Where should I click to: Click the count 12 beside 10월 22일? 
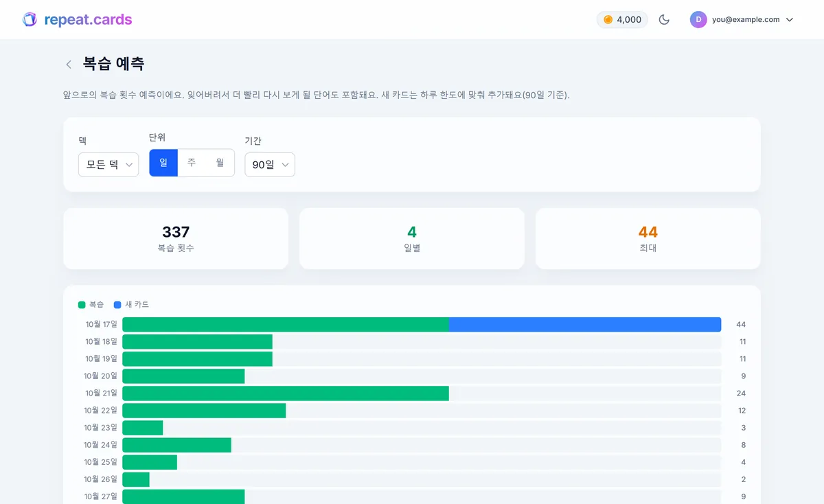pos(742,411)
